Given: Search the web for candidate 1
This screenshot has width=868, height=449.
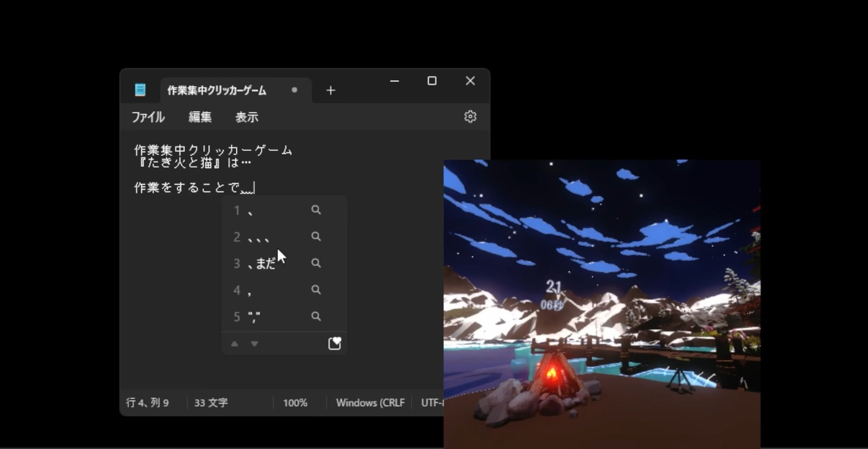Looking at the screenshot, I should pos(316,210).
